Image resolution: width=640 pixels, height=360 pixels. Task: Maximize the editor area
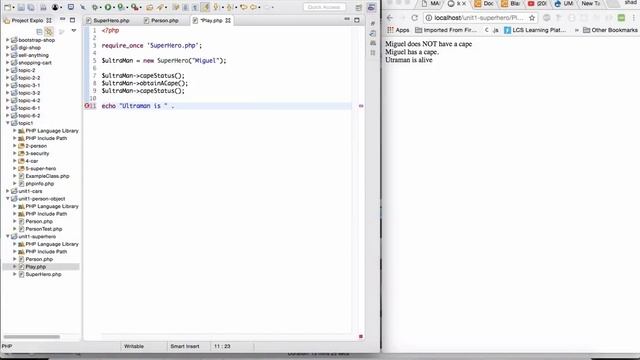click(357, 20)
